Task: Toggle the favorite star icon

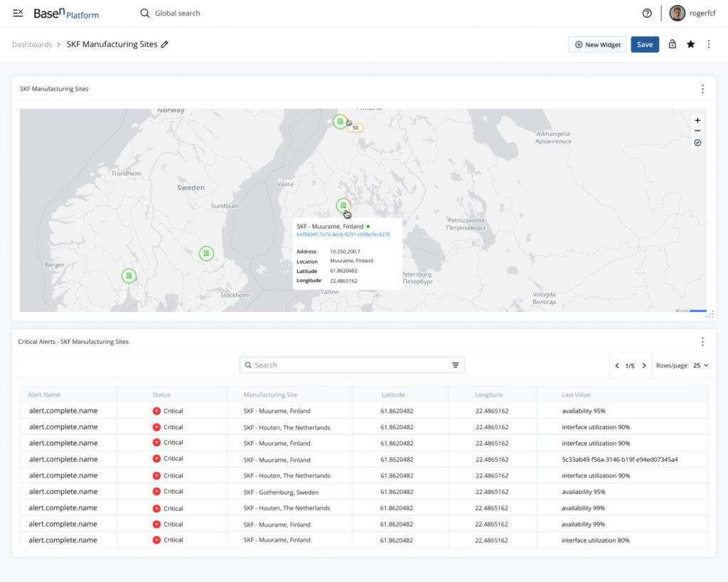Action: (690, 44)
